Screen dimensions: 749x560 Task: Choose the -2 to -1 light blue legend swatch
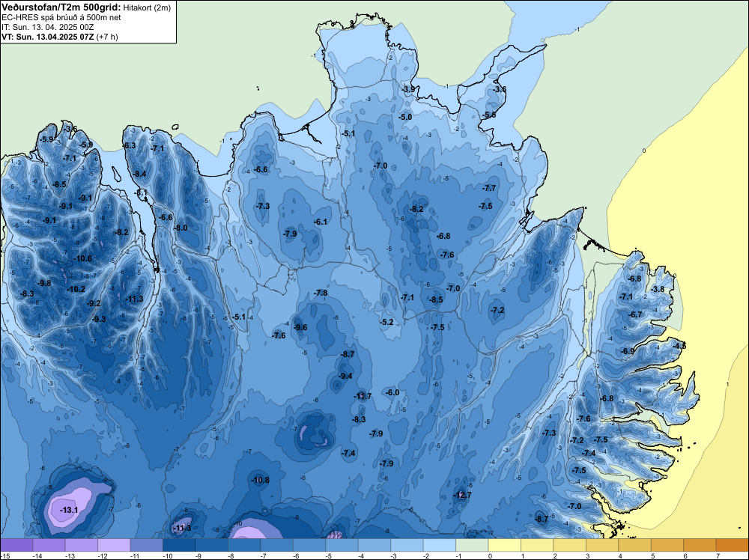click(x=440, y=545)
